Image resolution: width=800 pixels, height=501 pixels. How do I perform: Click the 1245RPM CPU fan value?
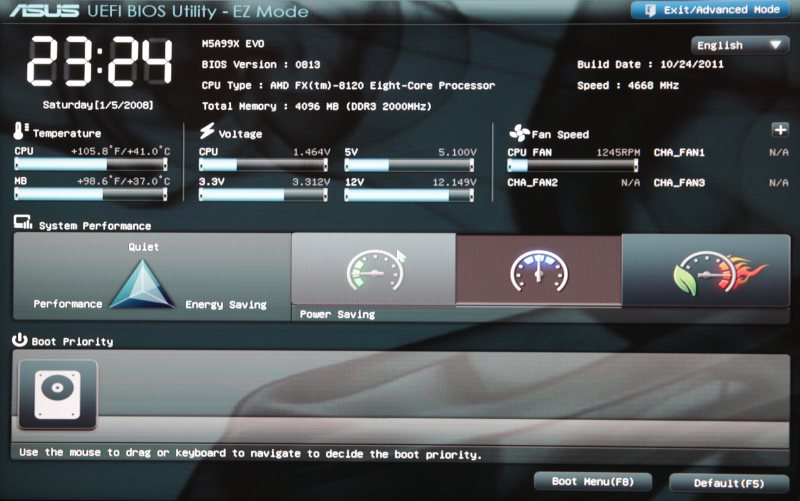tap(618, 153)
